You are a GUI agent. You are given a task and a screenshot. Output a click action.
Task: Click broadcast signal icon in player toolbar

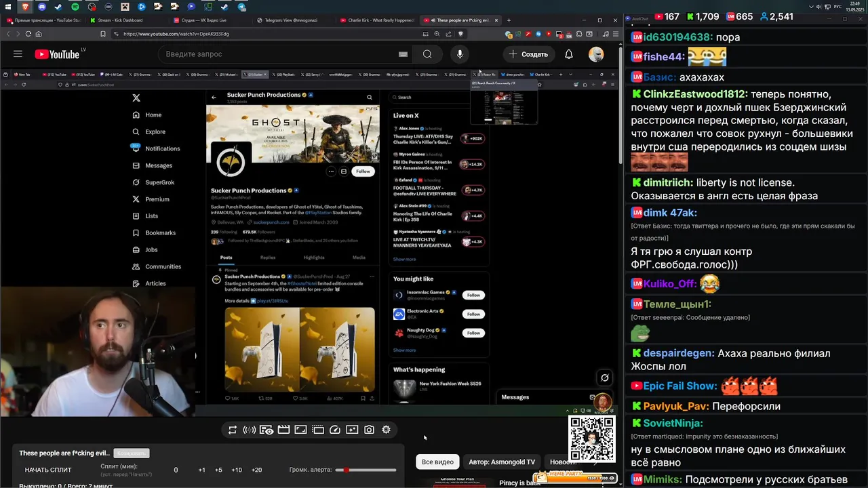[249, 430]
